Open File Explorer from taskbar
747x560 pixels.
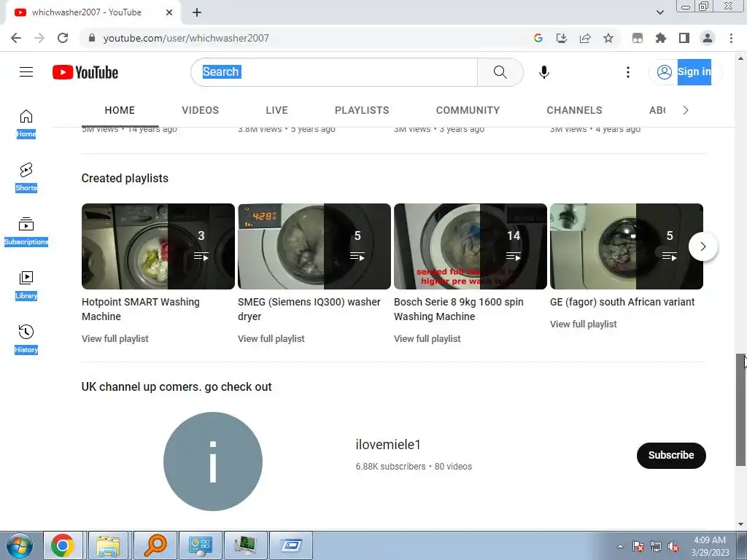[x=108, y=545]
